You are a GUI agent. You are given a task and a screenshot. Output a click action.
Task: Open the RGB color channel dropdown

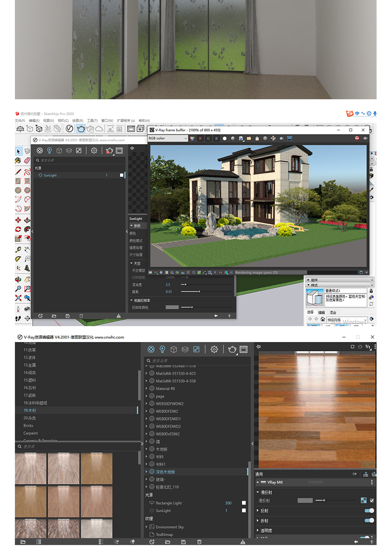(168, 138)
